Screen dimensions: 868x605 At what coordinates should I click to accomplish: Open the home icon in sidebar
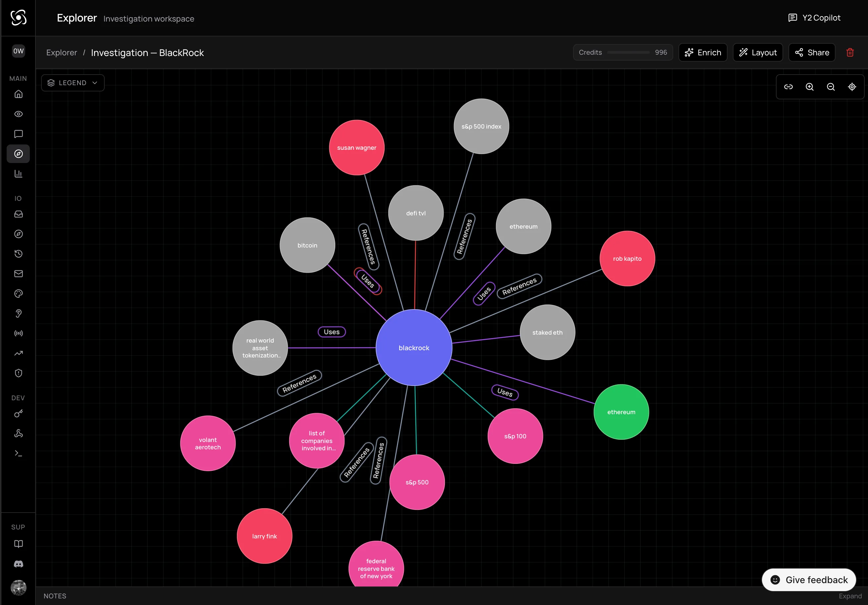(18, 94)
